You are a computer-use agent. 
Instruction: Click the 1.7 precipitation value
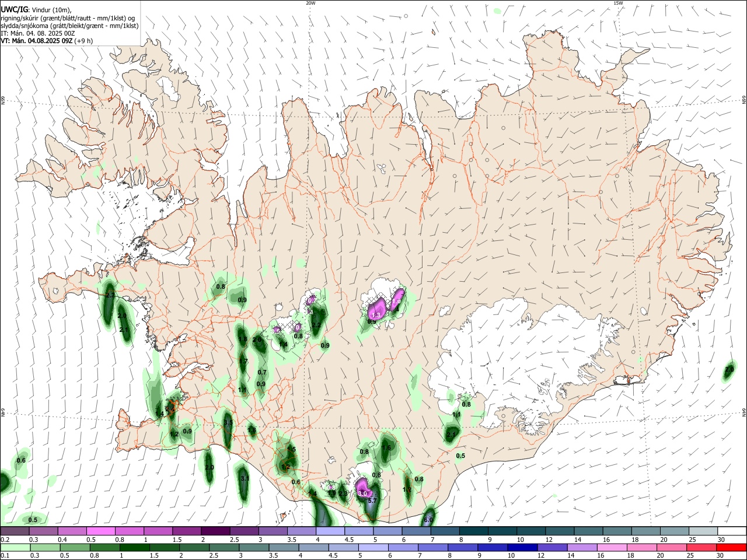click(243, 362)
